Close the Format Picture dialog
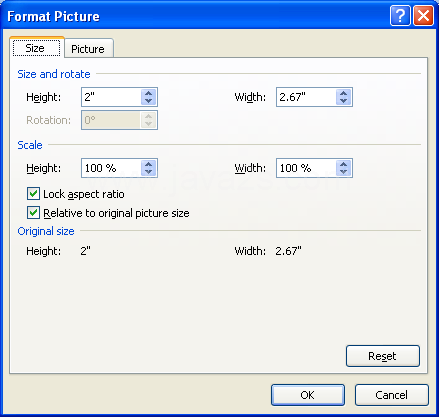The image size is (439, 417). tap(423, 16)
